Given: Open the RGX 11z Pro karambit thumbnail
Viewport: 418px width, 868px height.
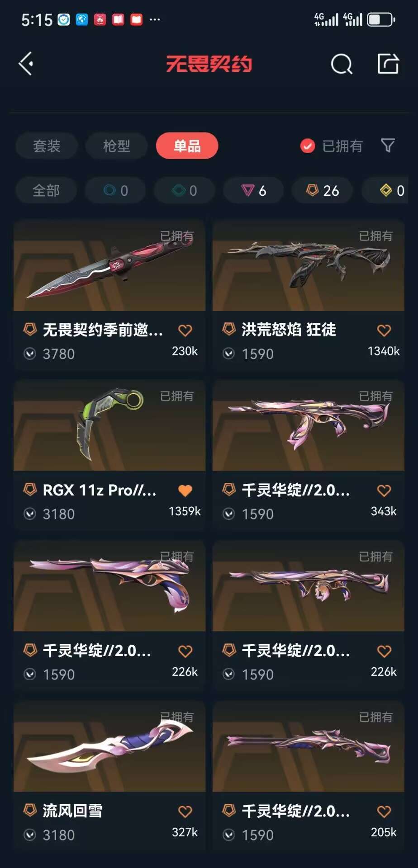Looking at the screenshot, I should click(x=109, y=425).
